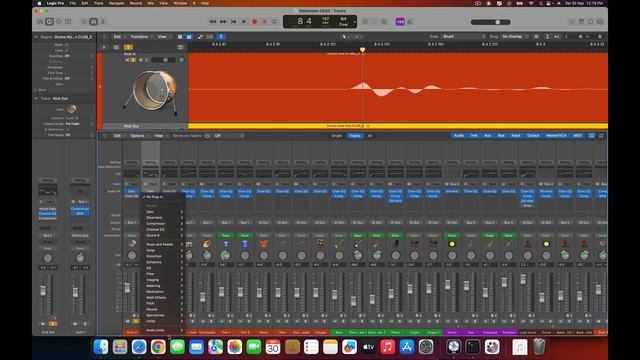
Task: Click the track icon in Track inspector
Action: [x=71, y=109]
